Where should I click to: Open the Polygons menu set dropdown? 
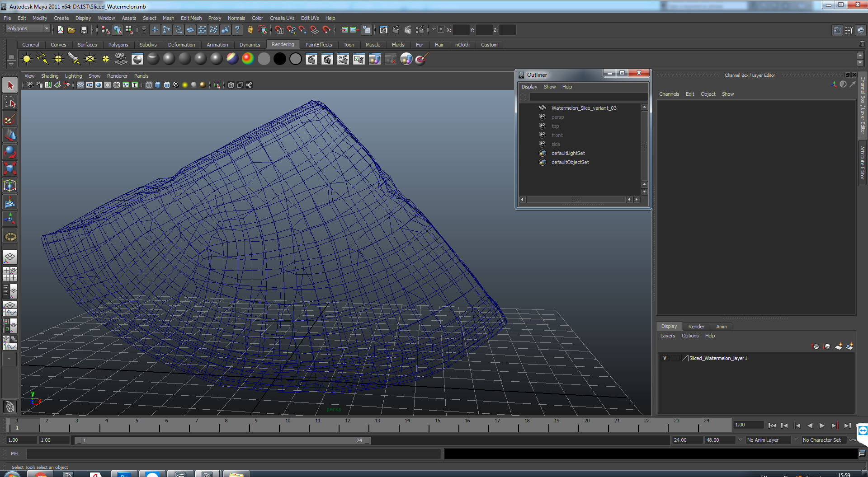click(28, 29)
